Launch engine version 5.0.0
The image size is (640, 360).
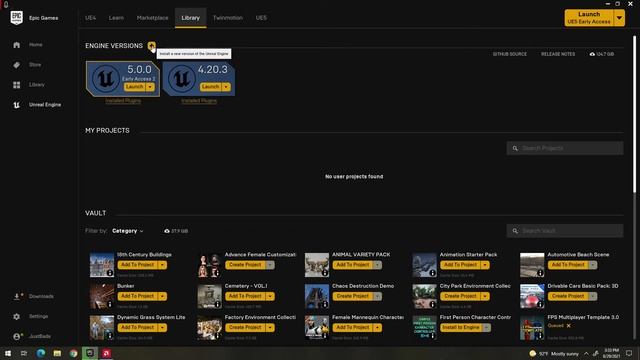134,87
